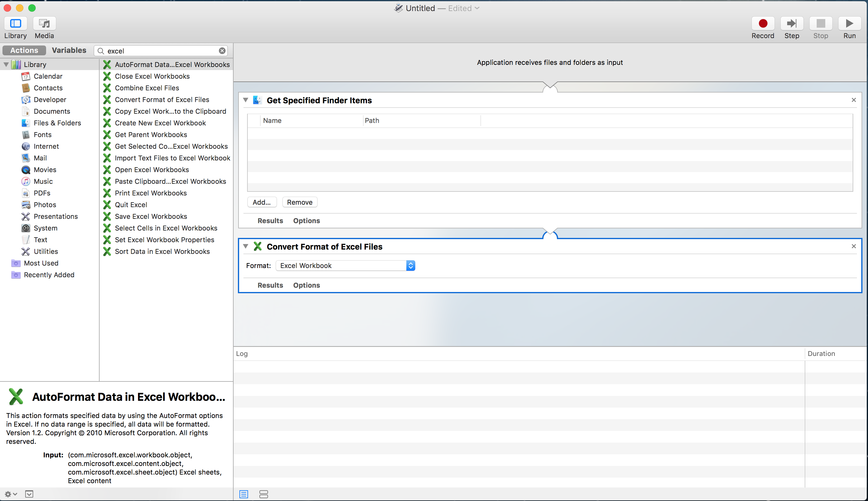This screenshot has height=501, width=868.
Task: Select Set Excel Workbook Properties action
Action: [167, 240]
